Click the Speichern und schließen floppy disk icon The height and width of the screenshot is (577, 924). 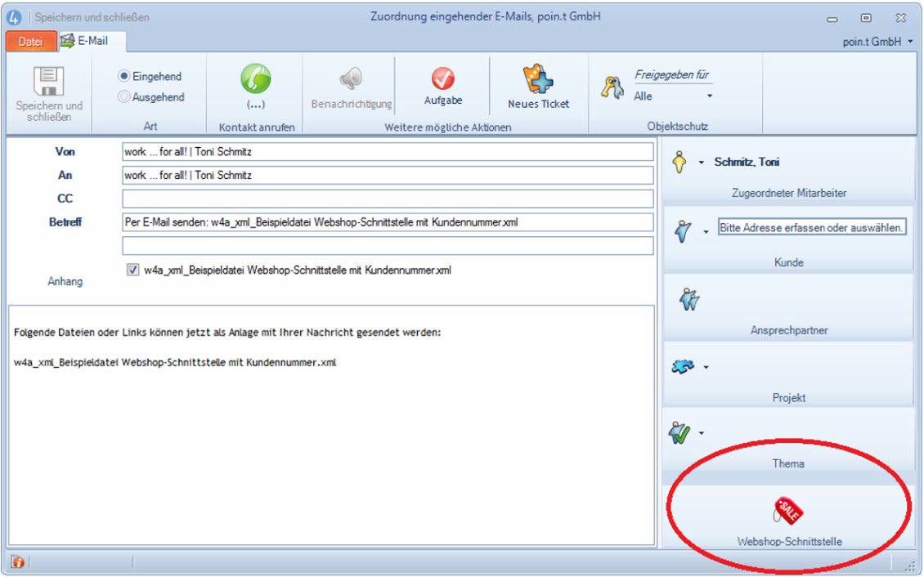tap(49, 82)
